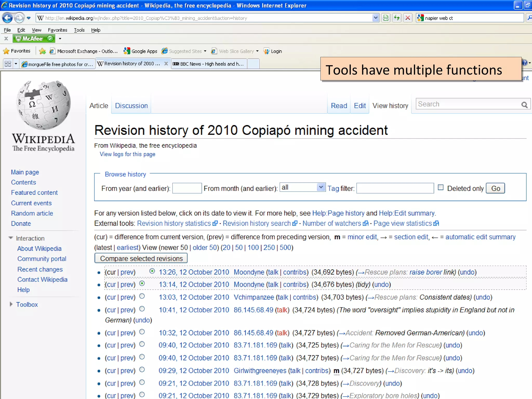Click the page title W favicon in address bar
Image resolution: width=532 pixels, height=399 pixels.
click(40, 18)
